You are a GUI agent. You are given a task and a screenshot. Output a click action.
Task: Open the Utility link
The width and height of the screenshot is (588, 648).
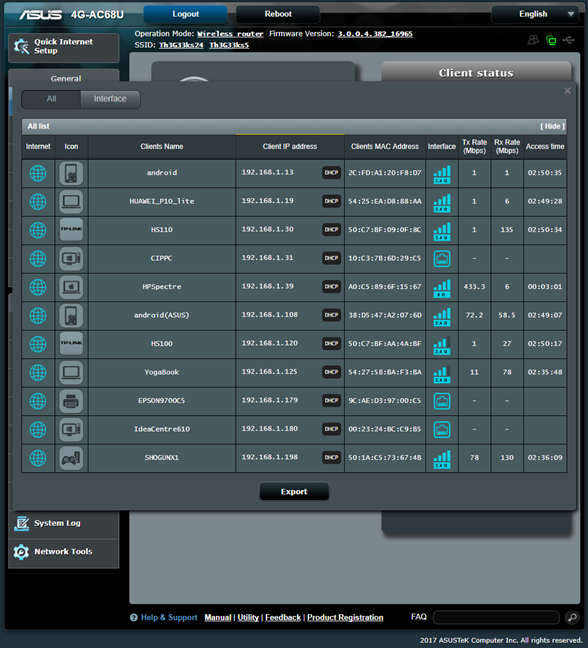point(248,617)
